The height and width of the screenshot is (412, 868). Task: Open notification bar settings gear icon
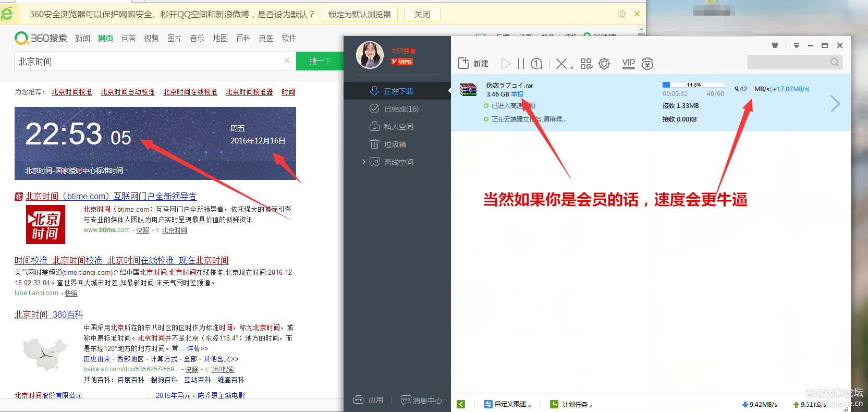[x=621, y=14]
